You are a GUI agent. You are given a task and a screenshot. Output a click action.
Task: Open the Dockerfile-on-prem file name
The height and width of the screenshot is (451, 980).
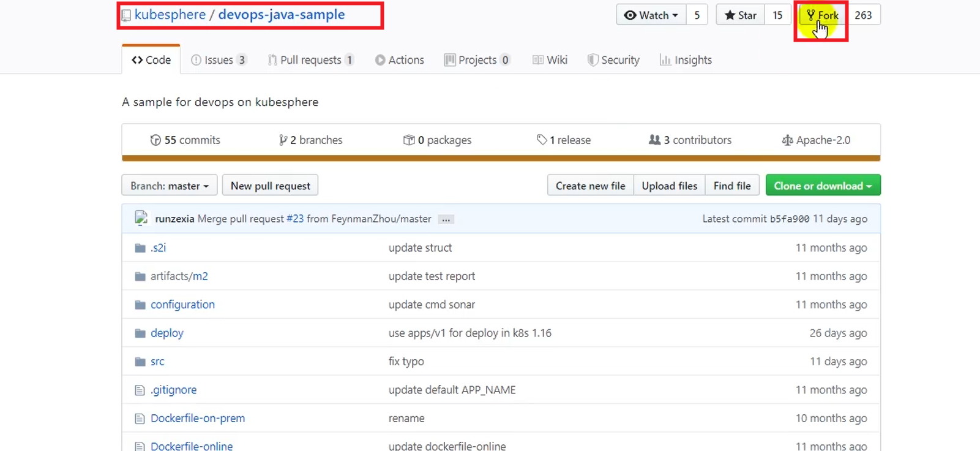[x=198, y=418]
